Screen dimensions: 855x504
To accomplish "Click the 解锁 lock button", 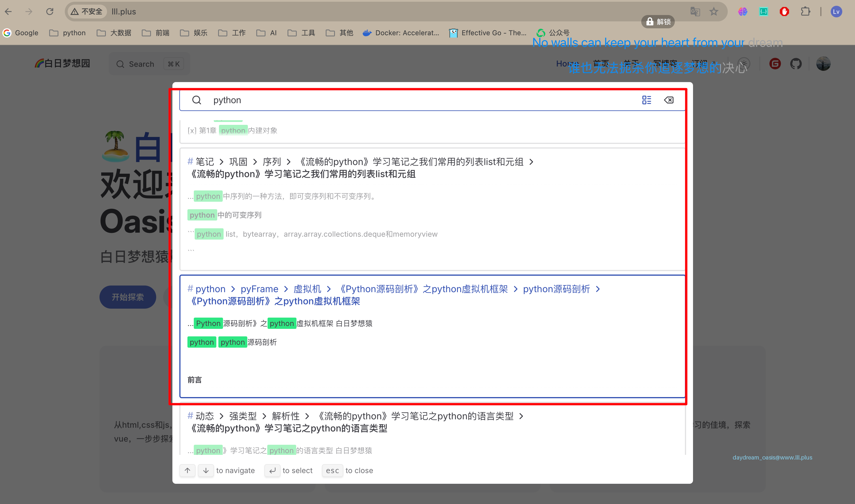I will (658, 22).
